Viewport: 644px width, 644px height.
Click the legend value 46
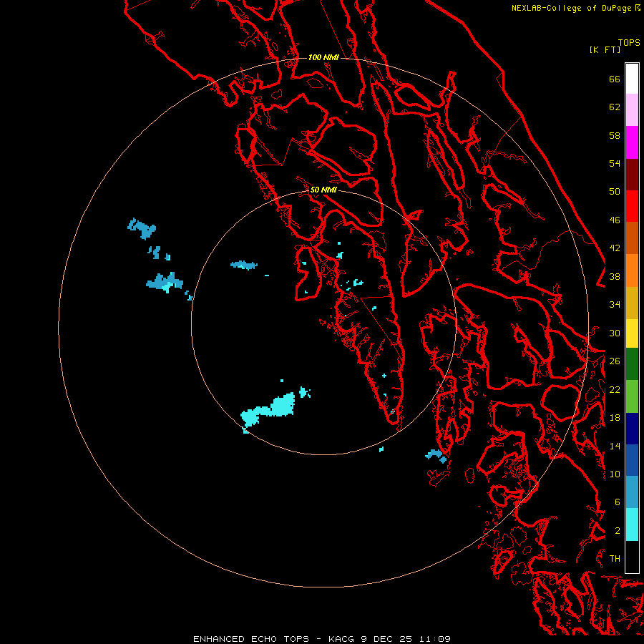coord(615,220)
